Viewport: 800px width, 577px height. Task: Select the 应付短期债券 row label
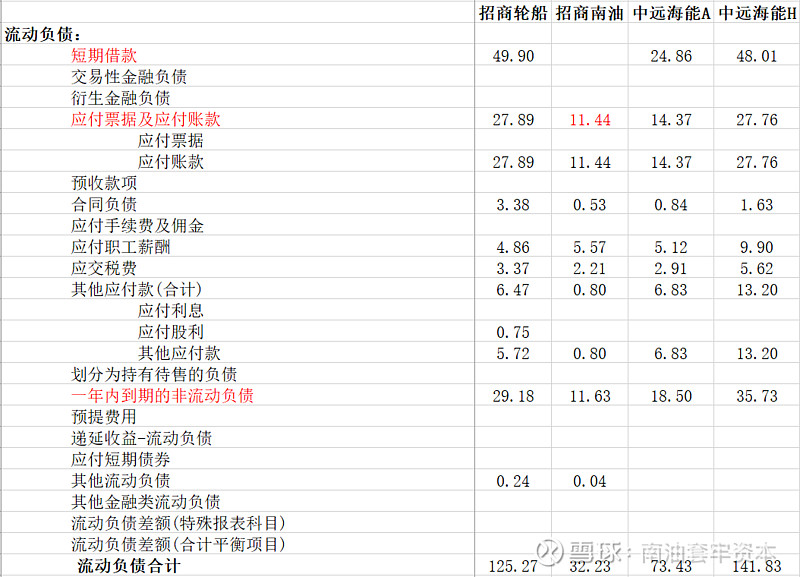tap(120, 460)
